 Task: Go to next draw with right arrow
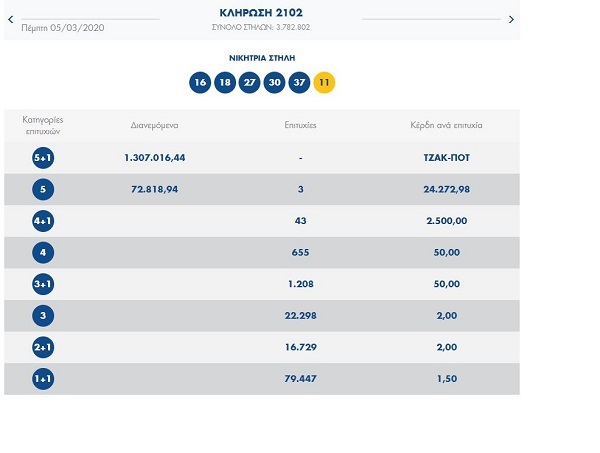pos(511,19)
